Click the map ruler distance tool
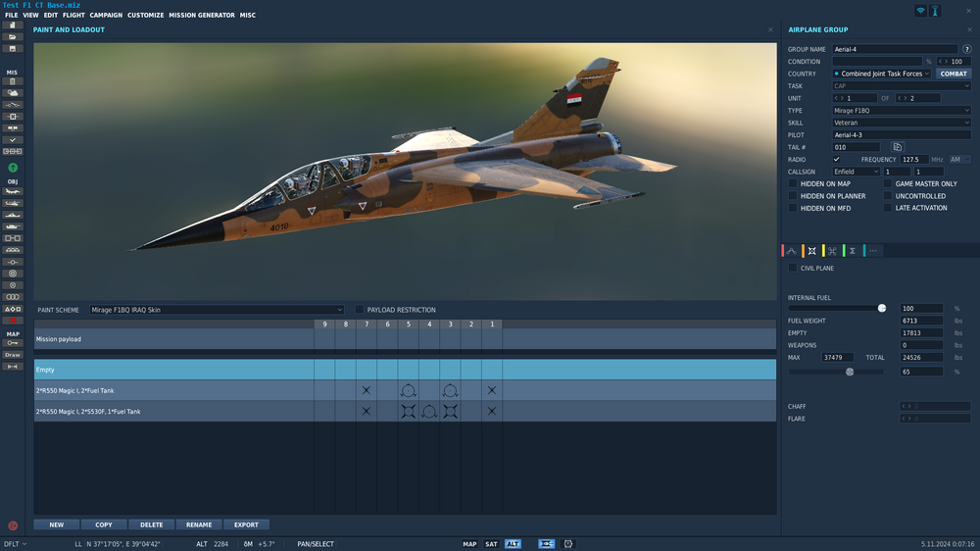Screen dimensions: 980x551 pos(13,367)
